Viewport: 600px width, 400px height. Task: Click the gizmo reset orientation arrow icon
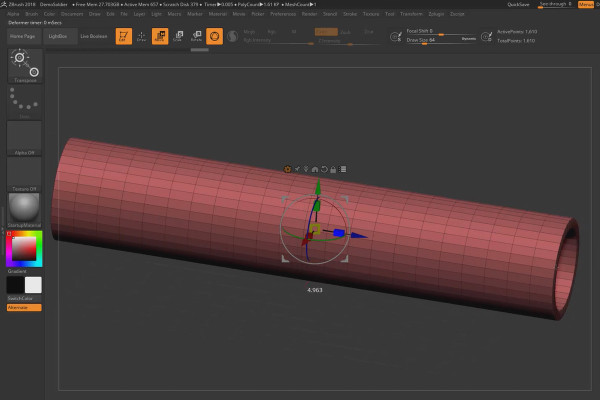click(x=324, y=169)
